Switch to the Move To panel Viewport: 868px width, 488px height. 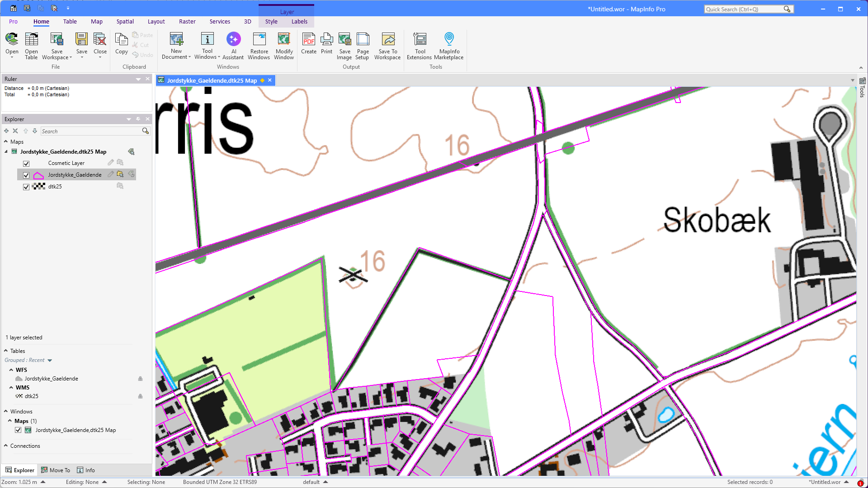pos(56,470)
